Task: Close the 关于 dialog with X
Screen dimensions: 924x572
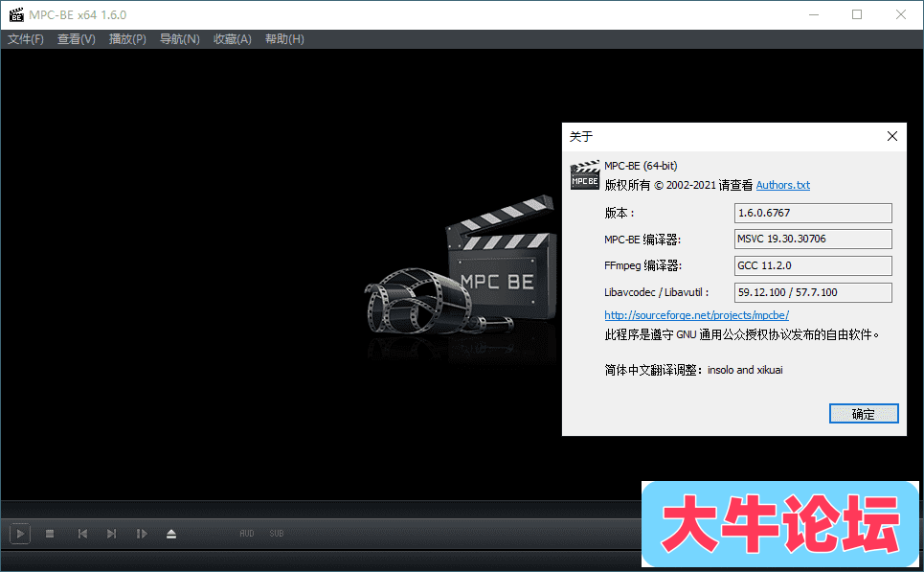Action: coord(892,136)
